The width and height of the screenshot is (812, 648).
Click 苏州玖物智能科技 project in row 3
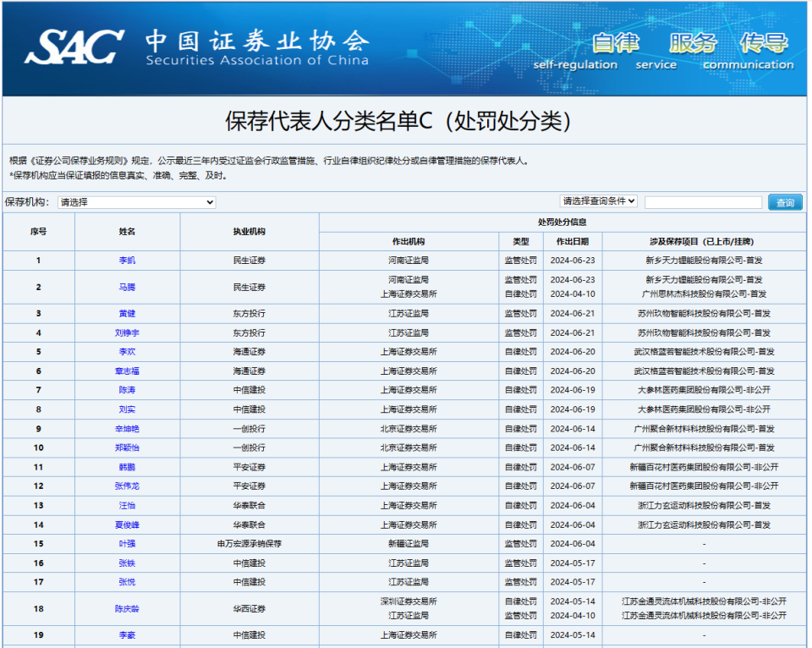(704, 313)
